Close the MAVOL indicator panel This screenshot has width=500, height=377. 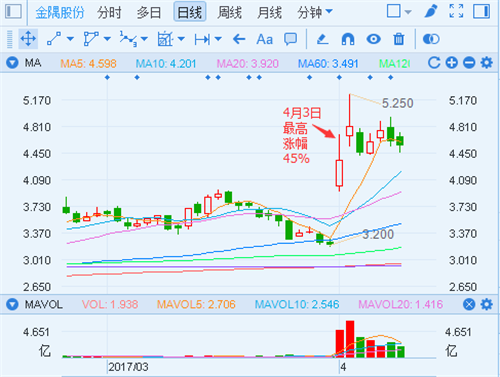point(469,304)
